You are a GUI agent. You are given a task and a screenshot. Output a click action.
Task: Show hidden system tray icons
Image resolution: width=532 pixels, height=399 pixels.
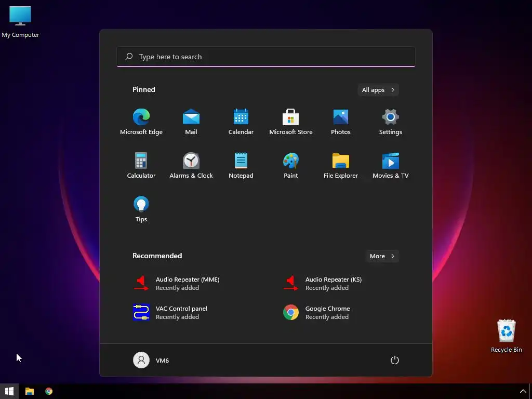(523, 392)
